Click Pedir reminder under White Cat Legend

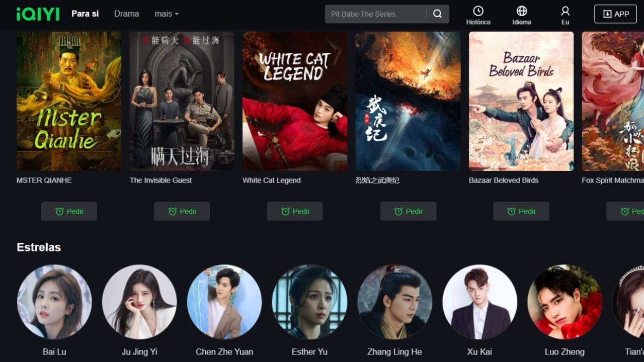tap(295, 211)
